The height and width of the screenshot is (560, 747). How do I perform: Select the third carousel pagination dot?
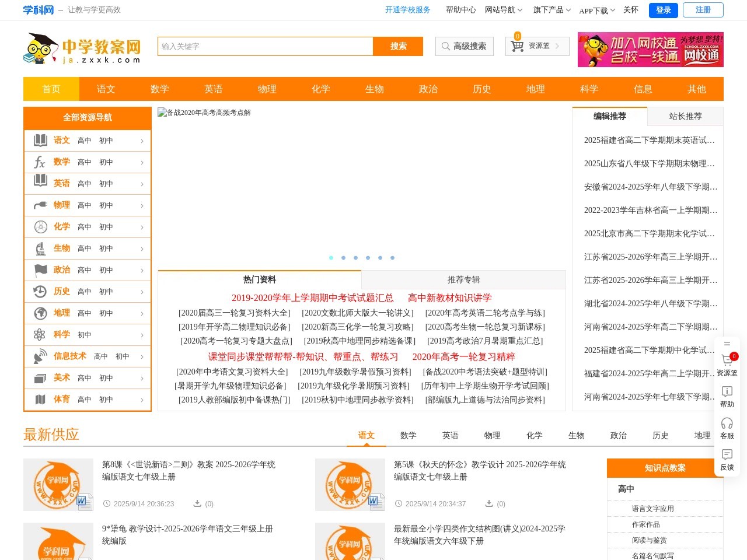click(x=355, y=257)
